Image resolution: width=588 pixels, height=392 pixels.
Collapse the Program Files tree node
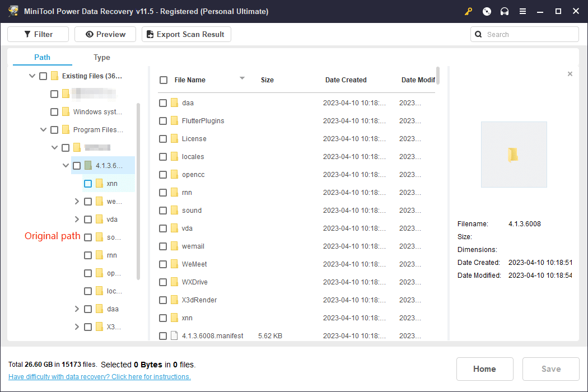click(x=44, y=130)
